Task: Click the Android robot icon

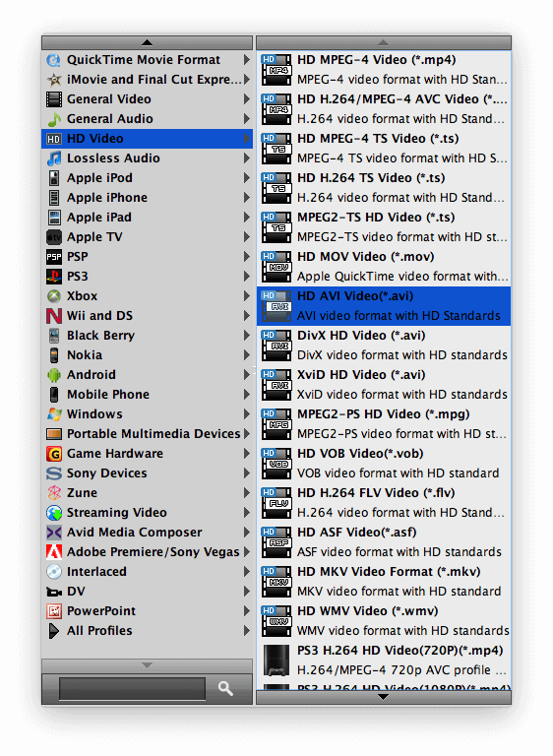Action: pyautogui.click(x=53, y=375)
